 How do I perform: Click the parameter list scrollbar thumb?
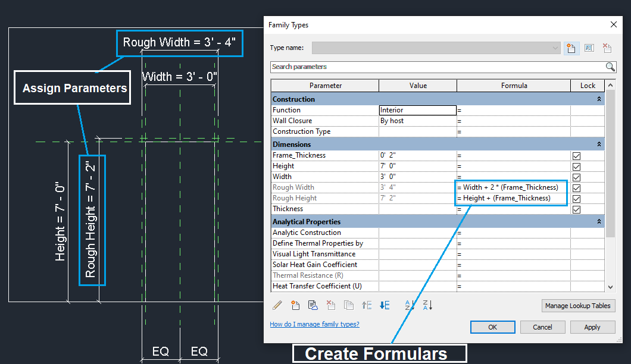point(611,164)
